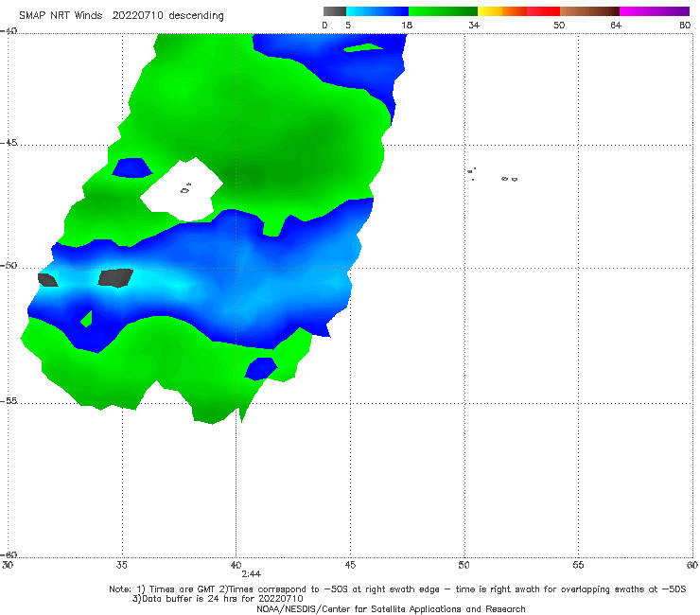Click the magenta-purple 64-80 color bar segment
This screenshot has width=700, height=615.
(x=655, y=11)
